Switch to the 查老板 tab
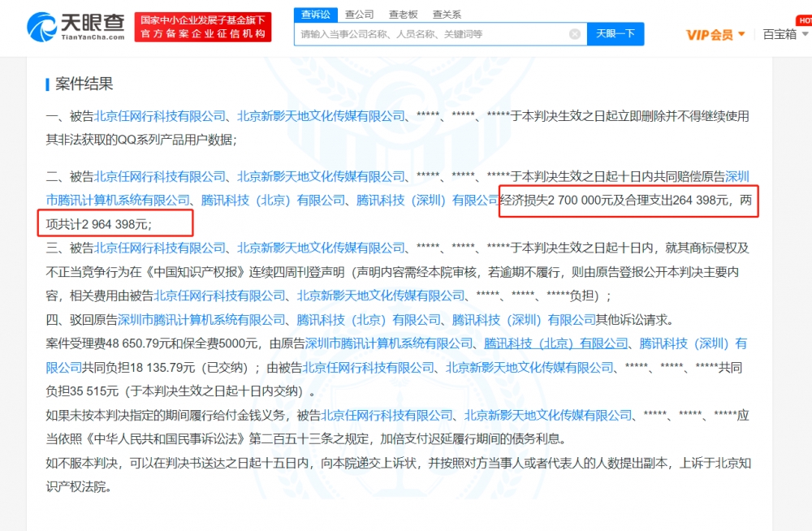 [x=403, y=15]
